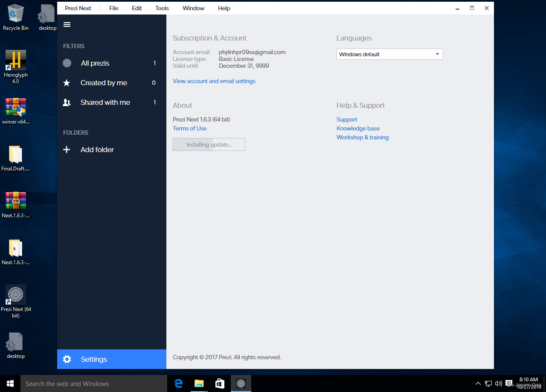Open the Knowledge base link

(x=358, y=128)
